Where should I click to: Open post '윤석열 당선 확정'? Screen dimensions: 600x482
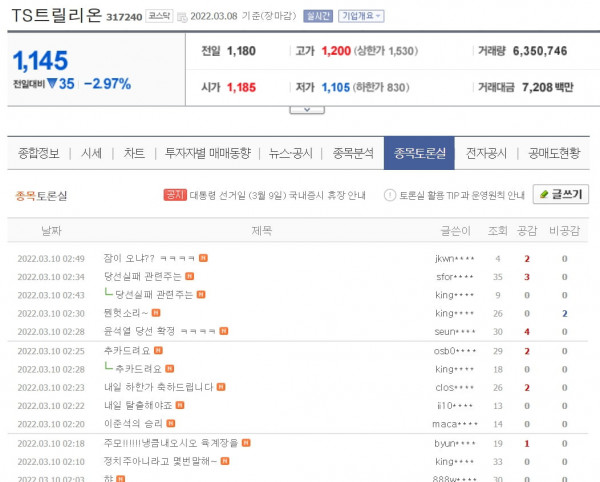point(159,331)
